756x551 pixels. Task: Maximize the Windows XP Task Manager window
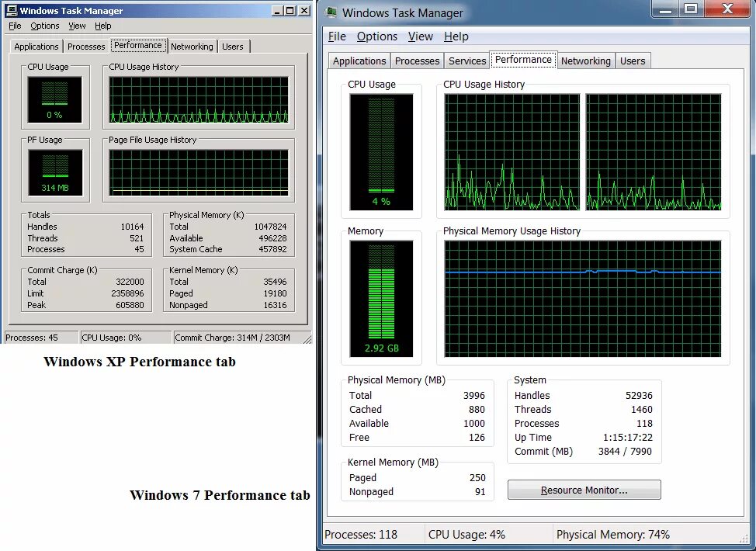pyautogui.click(x=290, y=10)
